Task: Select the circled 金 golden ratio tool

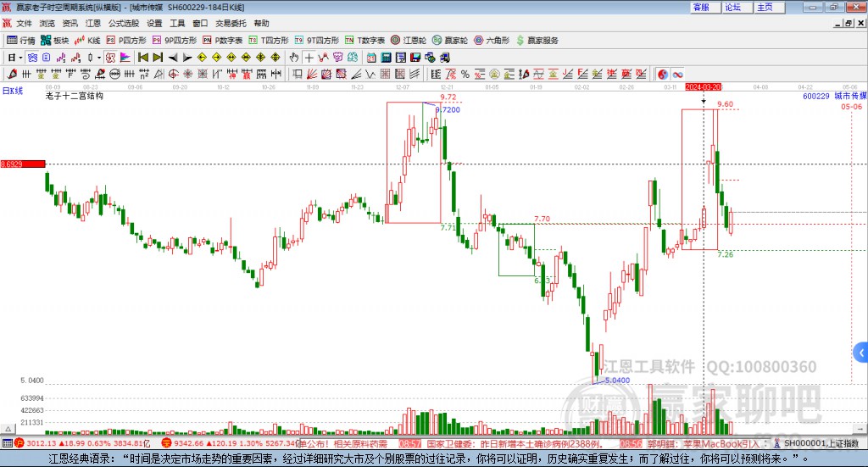Action: (x=494, y=74)
